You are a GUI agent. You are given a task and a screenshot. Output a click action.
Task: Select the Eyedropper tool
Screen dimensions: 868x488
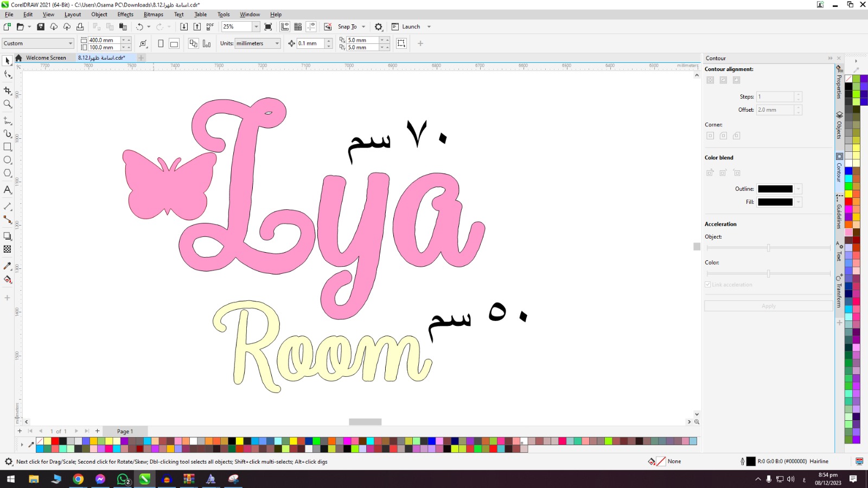point(8,266)
